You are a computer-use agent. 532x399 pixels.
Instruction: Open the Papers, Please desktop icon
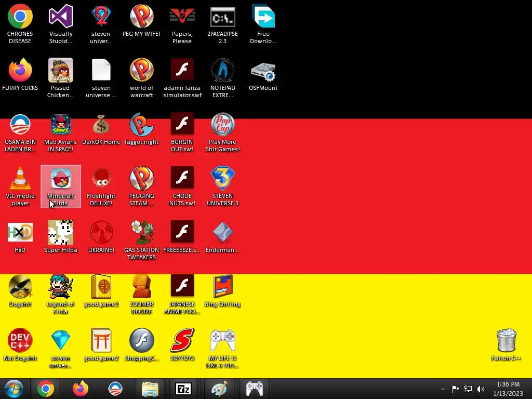[x=182, y=16]
